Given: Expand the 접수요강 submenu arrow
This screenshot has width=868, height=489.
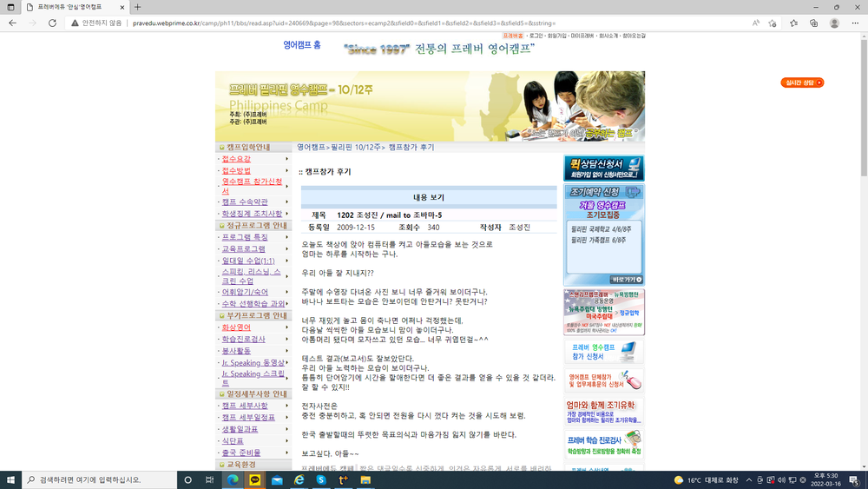Looking at the screenshot, I should pos(286,159).
